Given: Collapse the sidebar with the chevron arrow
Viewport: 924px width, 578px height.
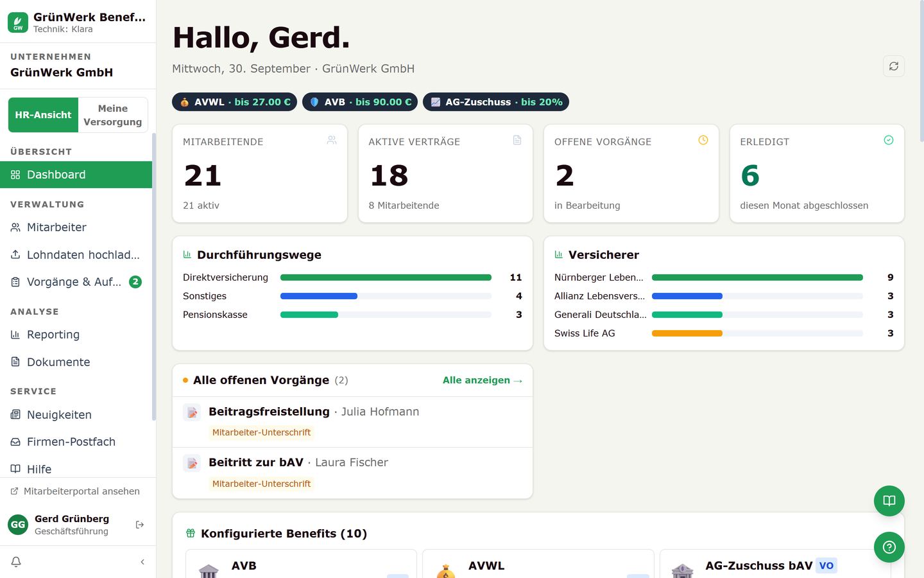Looking at the screenshot, I should 142,562.
